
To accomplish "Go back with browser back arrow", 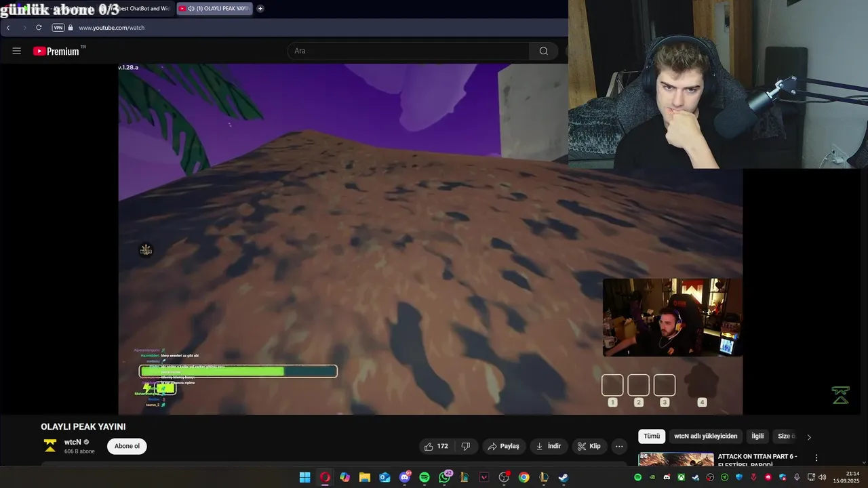I will click(x=8, y=28).
